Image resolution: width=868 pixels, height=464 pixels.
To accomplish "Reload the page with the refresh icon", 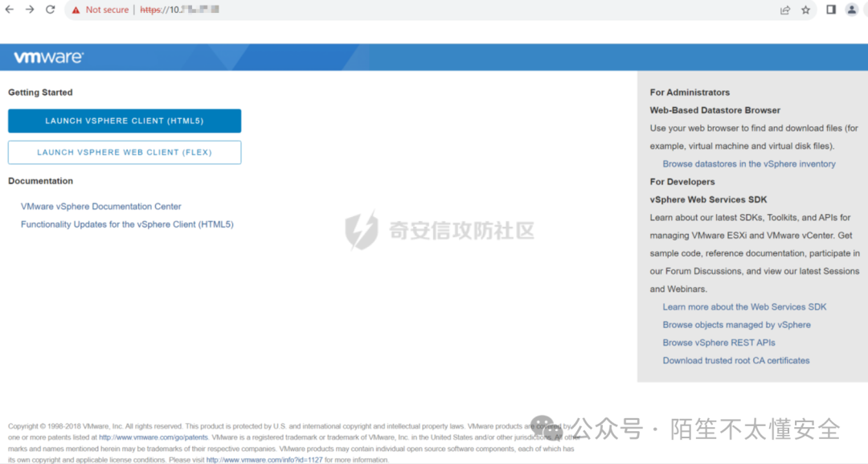I will [51, 10].
